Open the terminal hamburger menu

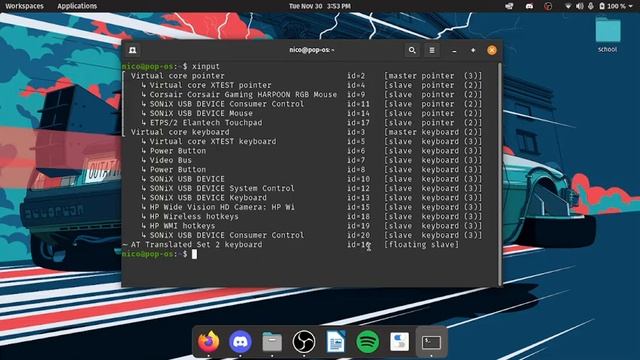pyautogui.click(x=432, y=50)
